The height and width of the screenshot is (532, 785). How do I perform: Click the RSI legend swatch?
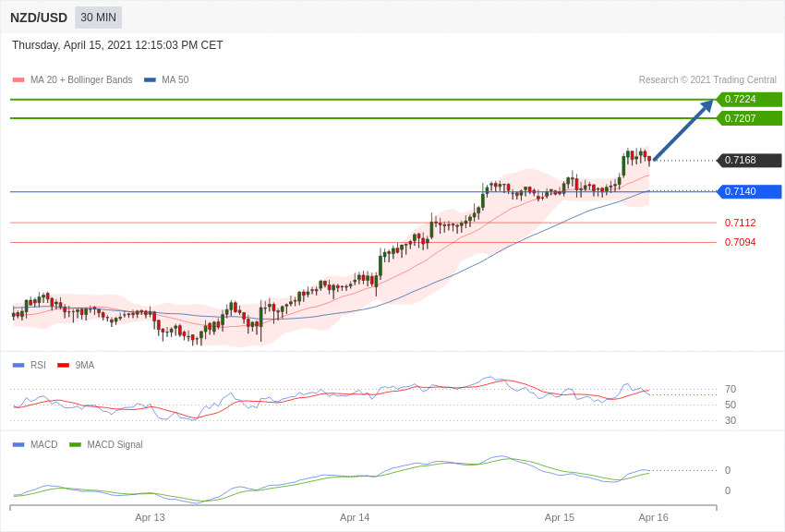point(18,366)
